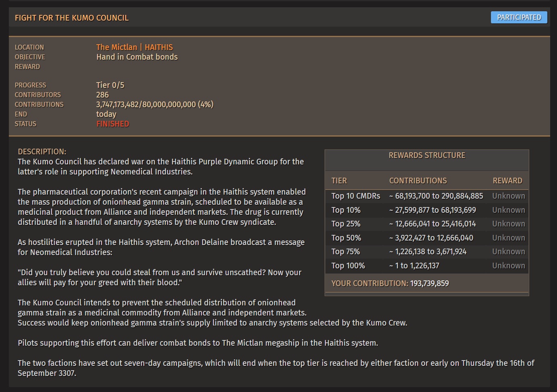557x392 pixels.
Task: Click the REWARD column header
Action: coord(507,180)
